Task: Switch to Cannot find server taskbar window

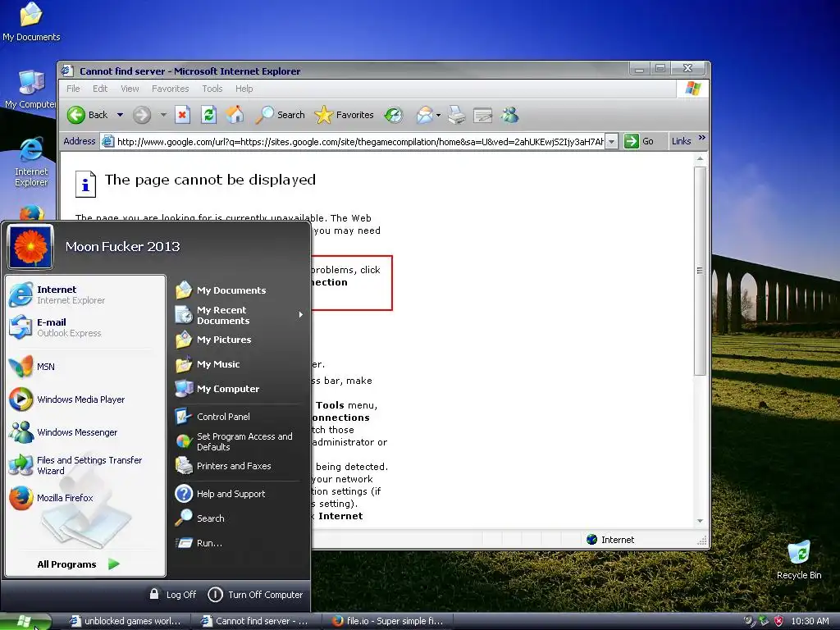Action: (256, 621)
